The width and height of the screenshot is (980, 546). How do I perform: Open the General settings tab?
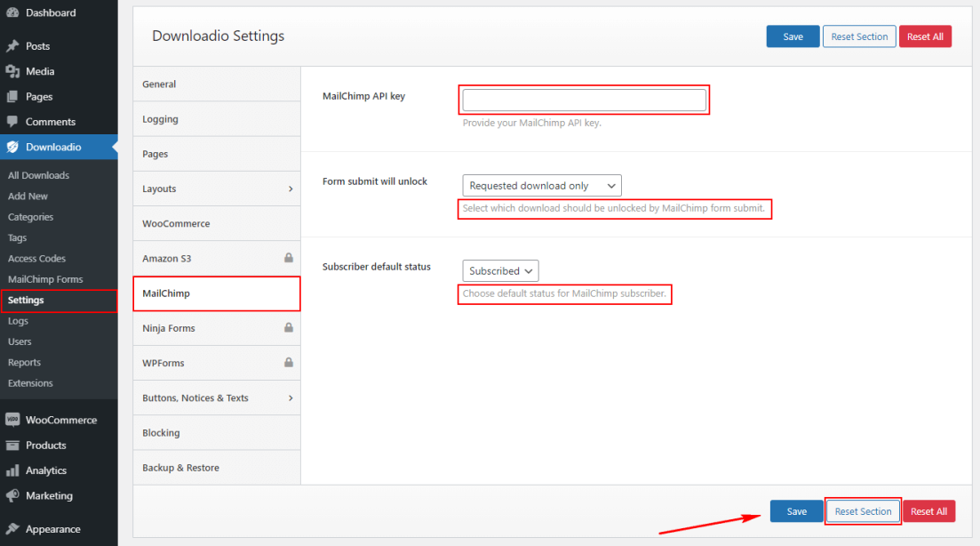(217, 84)
